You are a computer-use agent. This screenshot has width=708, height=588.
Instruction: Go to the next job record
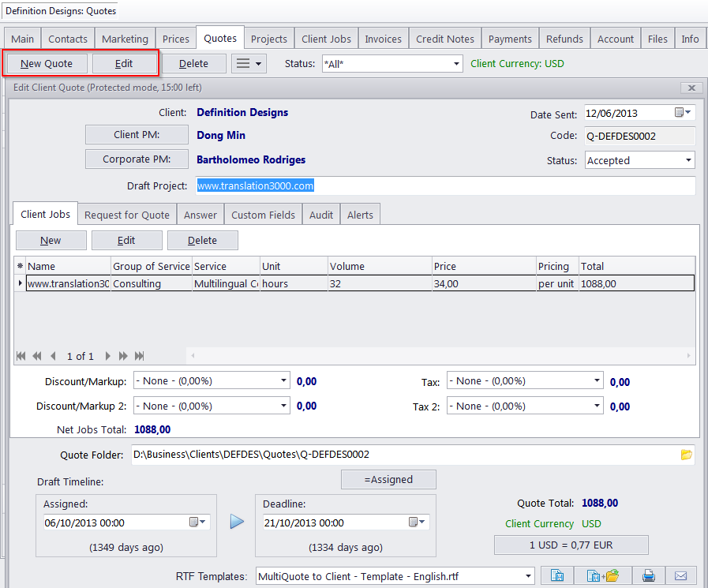(107, 356)
